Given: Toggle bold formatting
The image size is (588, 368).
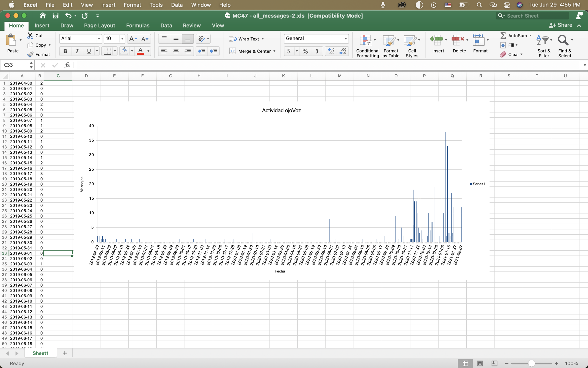Looking at the screenshot, I should [x=65, y=51].
